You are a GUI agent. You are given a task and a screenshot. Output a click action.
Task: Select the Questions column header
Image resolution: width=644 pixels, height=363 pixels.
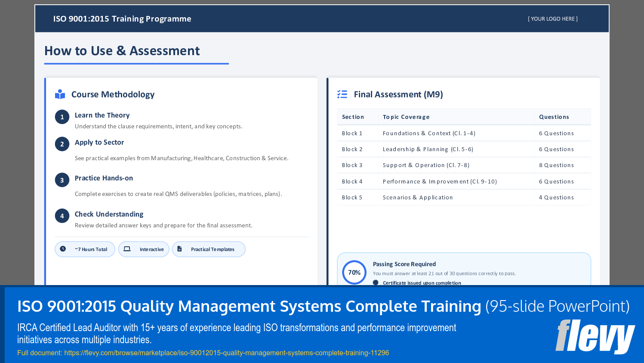(554, 117)
